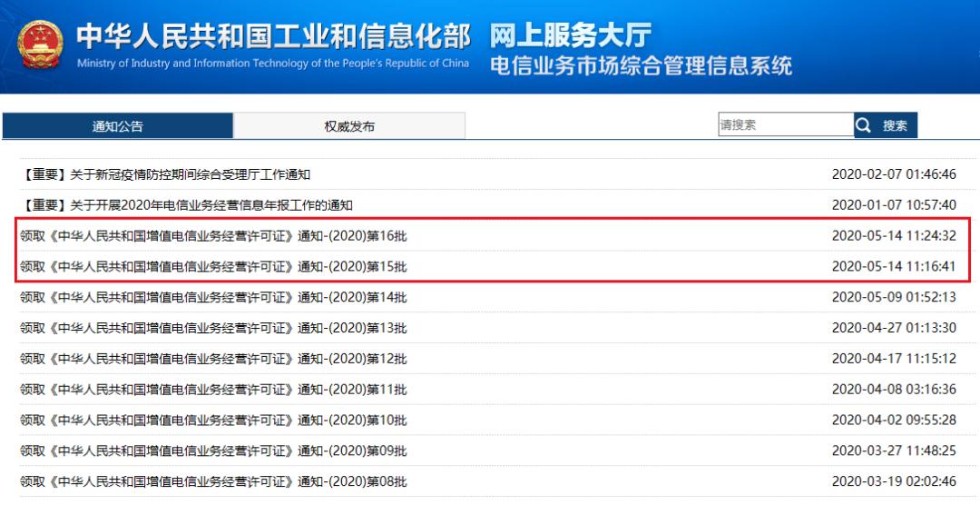Click the 网上服务大厅 header text
Screen dimensions: 980x505
570,35
